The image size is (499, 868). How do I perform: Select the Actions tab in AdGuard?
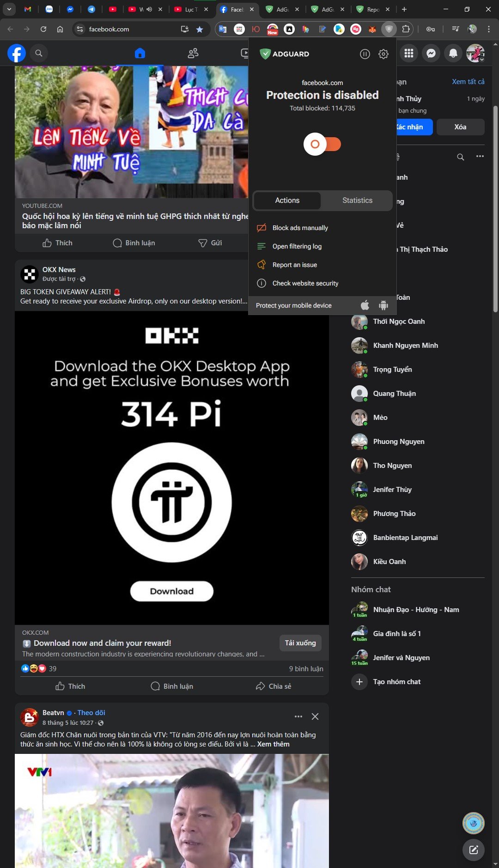point(287,200)
